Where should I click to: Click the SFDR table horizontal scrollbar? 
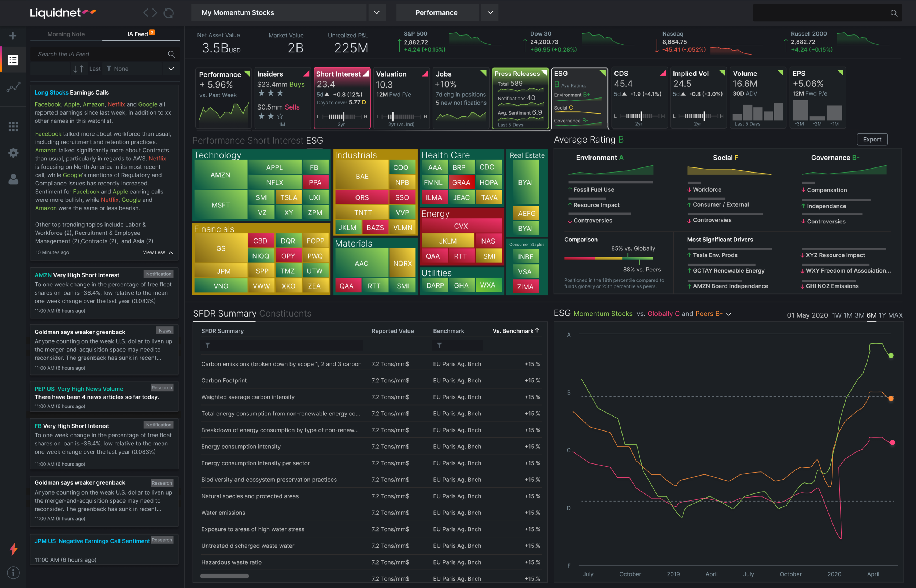(225, 576)
